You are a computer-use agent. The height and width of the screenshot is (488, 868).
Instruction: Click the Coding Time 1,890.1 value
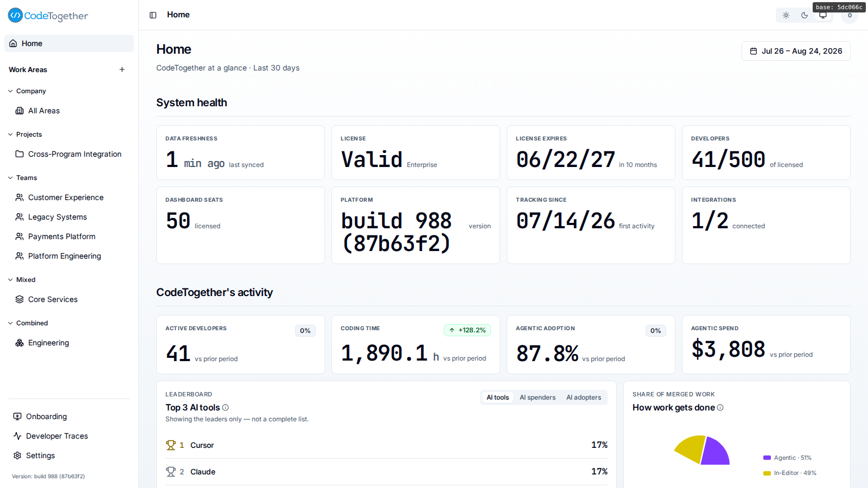click(x=384, y=354)
